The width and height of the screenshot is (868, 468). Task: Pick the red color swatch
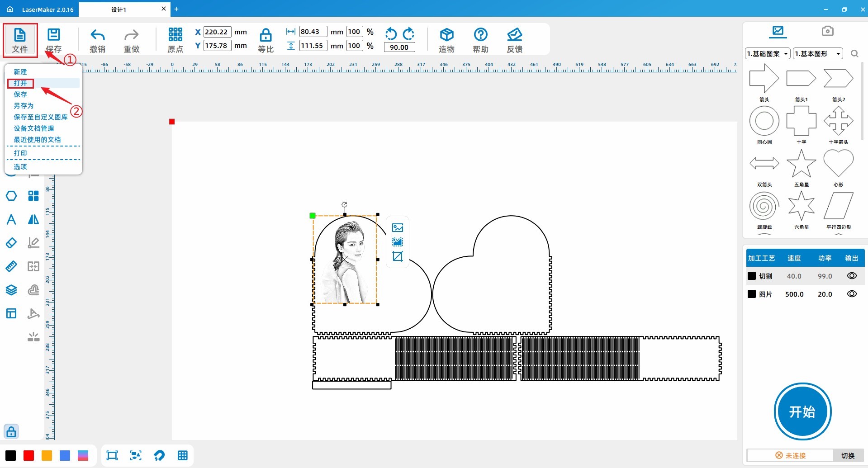click(x=29, y=455)
